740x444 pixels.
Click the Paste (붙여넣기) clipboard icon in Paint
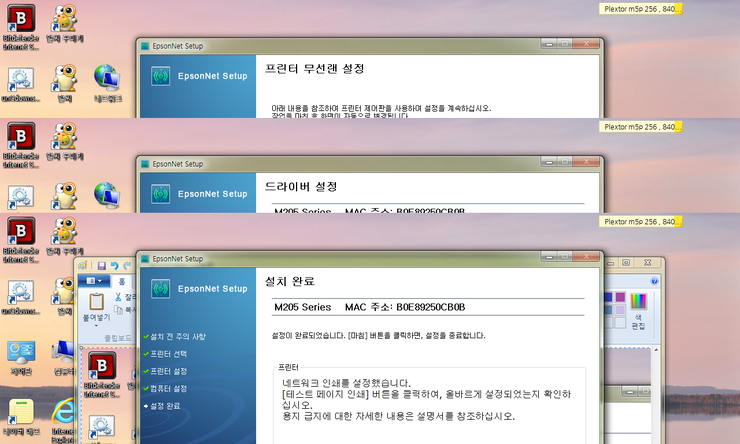coord(97,301)
